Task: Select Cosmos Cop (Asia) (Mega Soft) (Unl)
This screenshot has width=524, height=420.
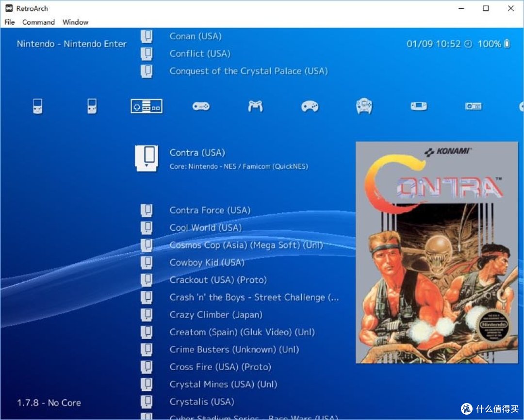Action: click(246, 245)
